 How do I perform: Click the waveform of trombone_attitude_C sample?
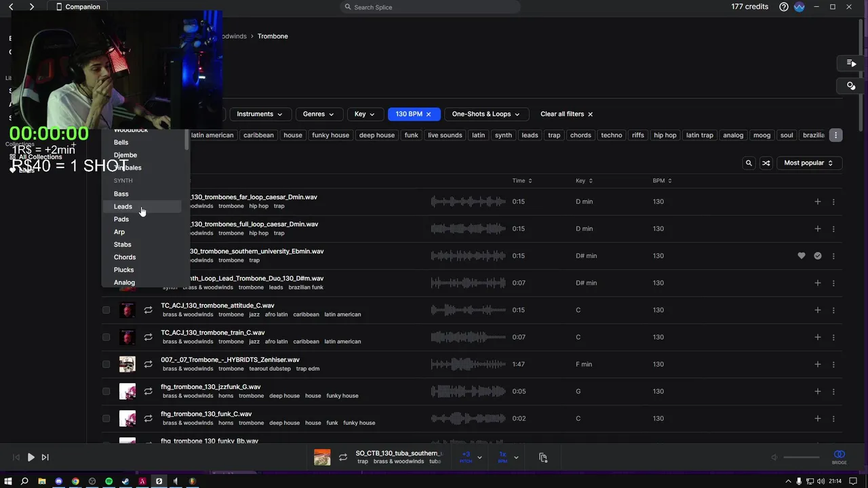(x=468, y=310)
